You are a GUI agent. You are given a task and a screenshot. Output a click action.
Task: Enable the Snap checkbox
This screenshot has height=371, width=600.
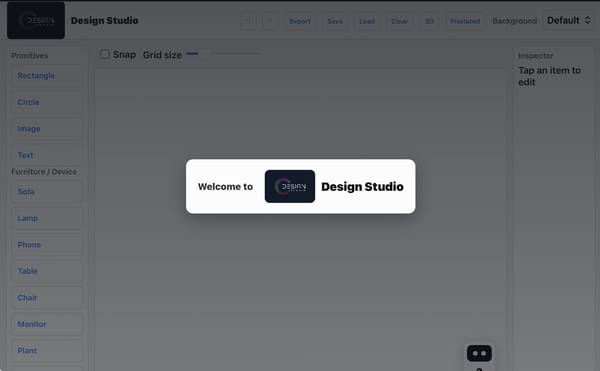pos(104,54)
